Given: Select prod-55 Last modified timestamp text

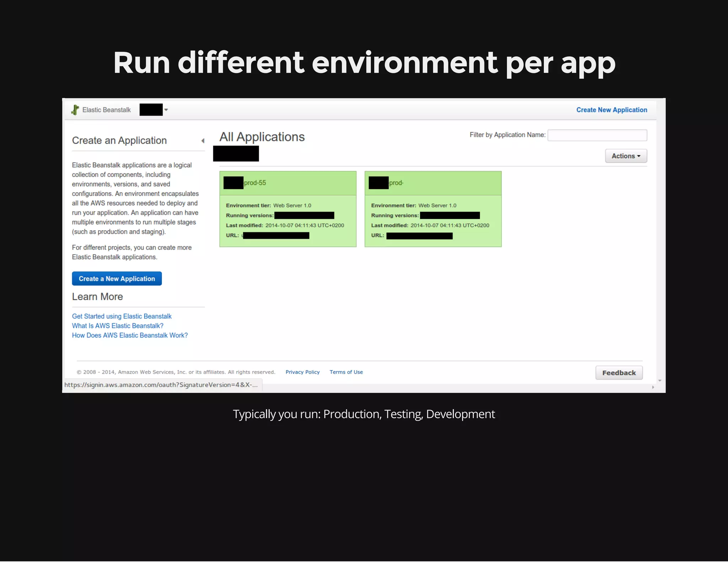Looking at the screenshot, I should (x=305, y=225).
